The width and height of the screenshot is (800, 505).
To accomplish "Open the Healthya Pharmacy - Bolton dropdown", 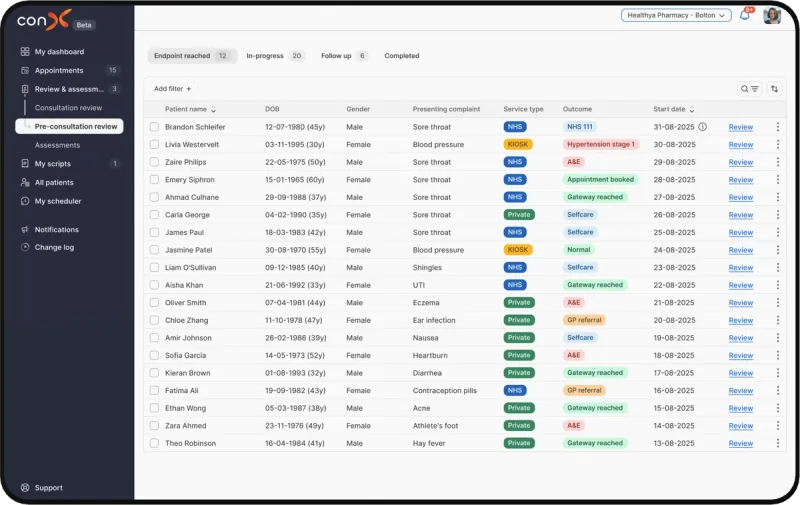I will pos(676,15).
